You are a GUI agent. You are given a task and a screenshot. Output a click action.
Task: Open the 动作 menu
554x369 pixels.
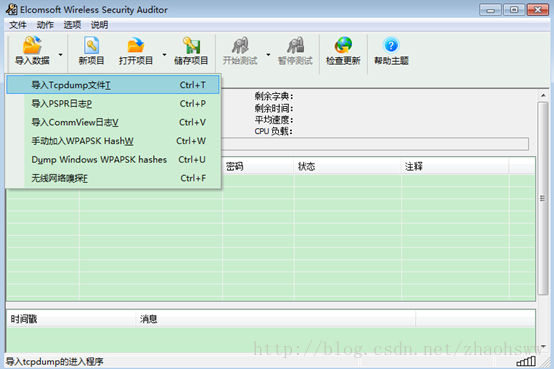45,25
